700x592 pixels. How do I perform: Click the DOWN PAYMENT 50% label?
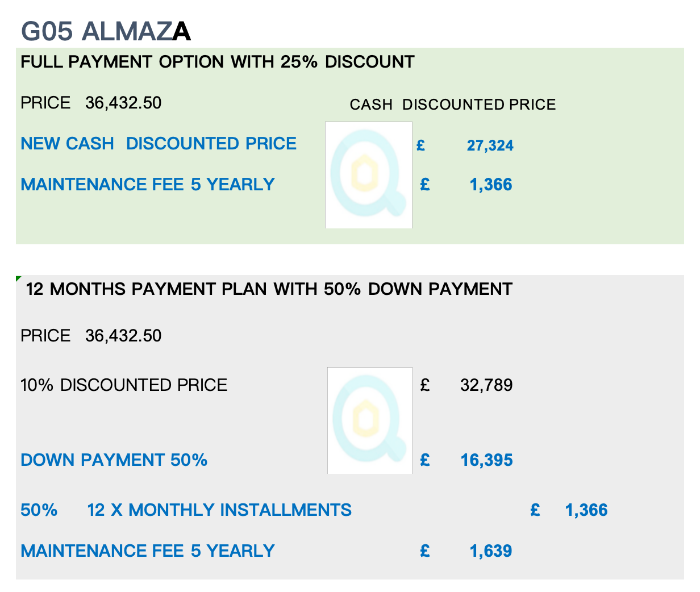114,460
